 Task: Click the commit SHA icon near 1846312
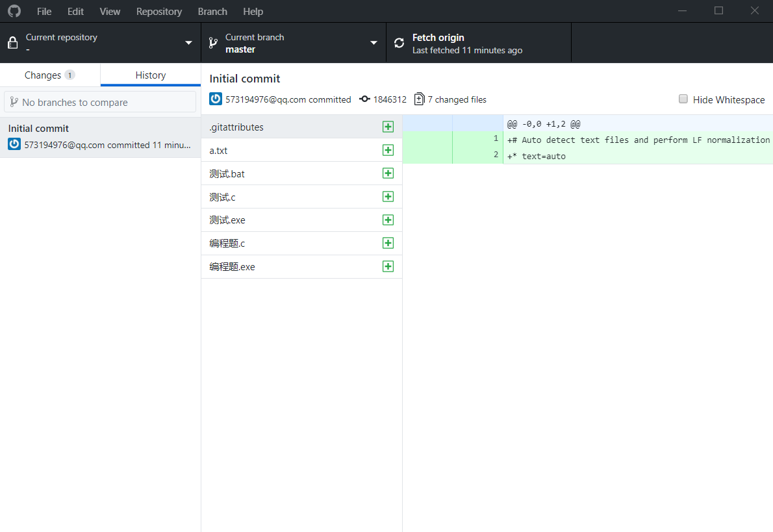(365, 99)
